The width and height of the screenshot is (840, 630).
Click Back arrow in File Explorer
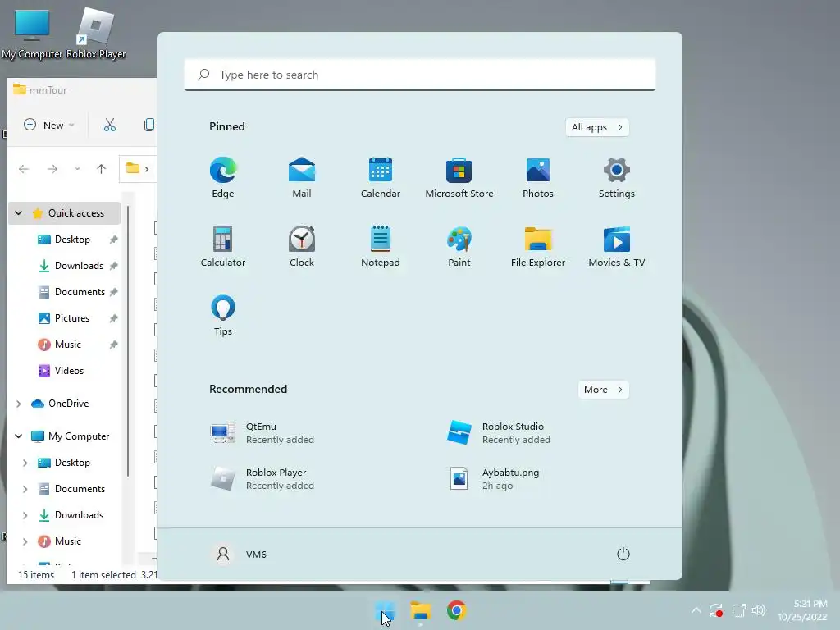point(24,169)
